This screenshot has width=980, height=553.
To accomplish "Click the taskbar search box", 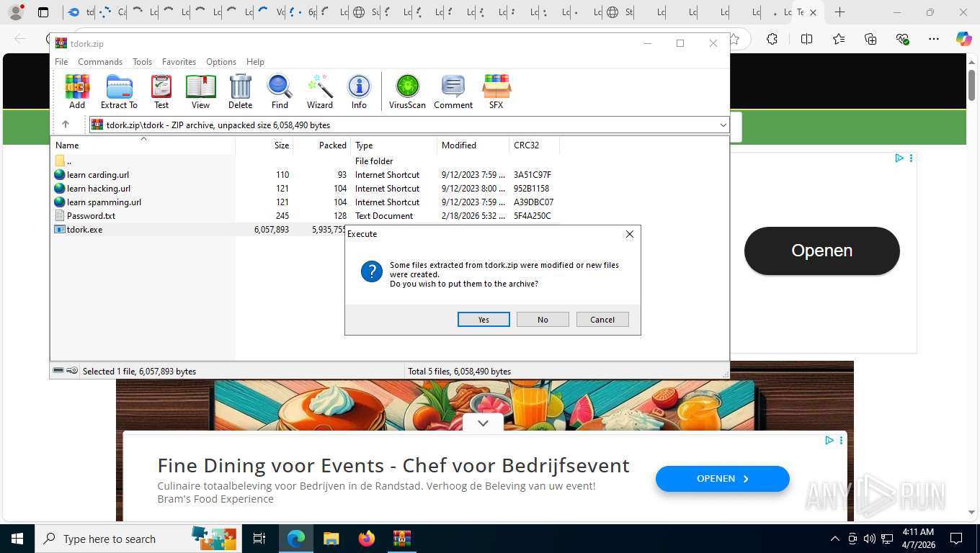I will point(137,539).
